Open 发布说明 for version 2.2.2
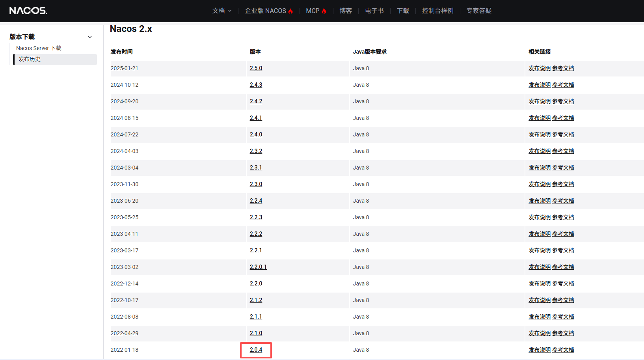 point(540,234)
